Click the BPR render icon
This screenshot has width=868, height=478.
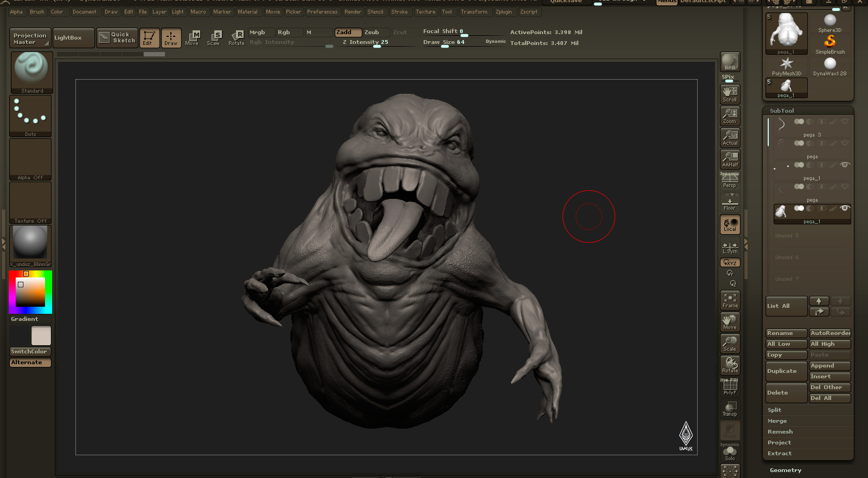[x=730, y=62]
